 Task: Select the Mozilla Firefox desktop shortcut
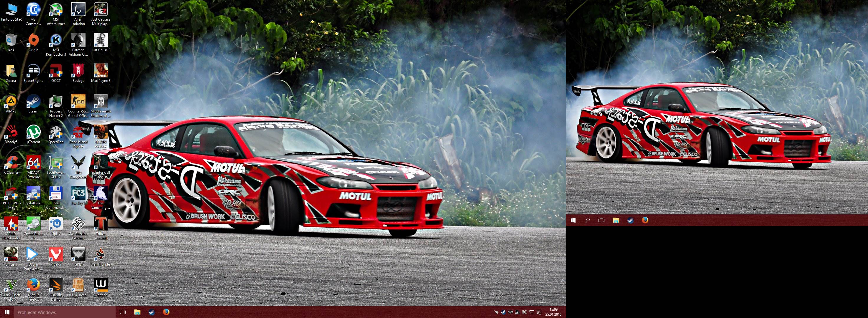coord(33,290)
